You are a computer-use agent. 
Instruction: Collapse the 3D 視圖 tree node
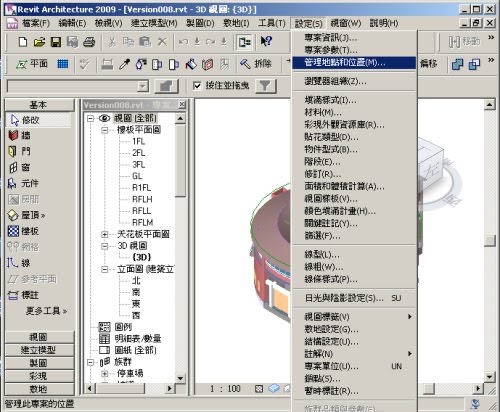(x=104, y=246)
